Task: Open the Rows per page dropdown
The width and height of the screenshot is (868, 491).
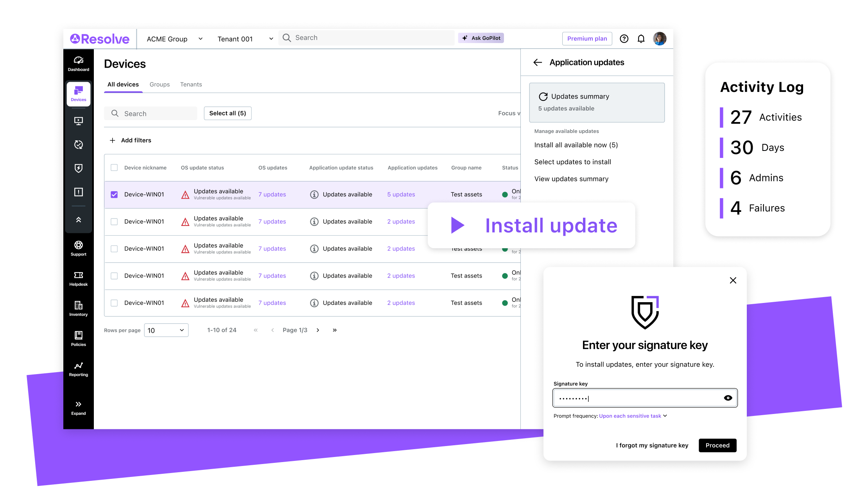Action: pyautogui.click(x=166, y=330)
